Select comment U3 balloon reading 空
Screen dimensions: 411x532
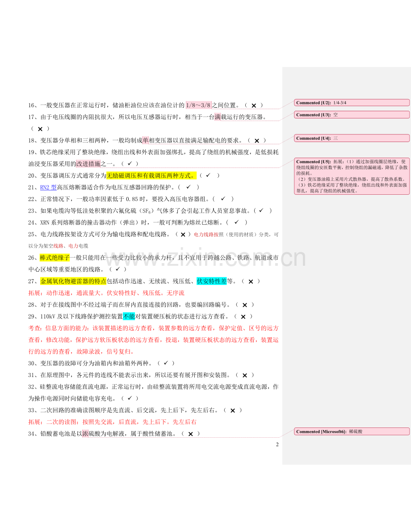pos(352,115)
